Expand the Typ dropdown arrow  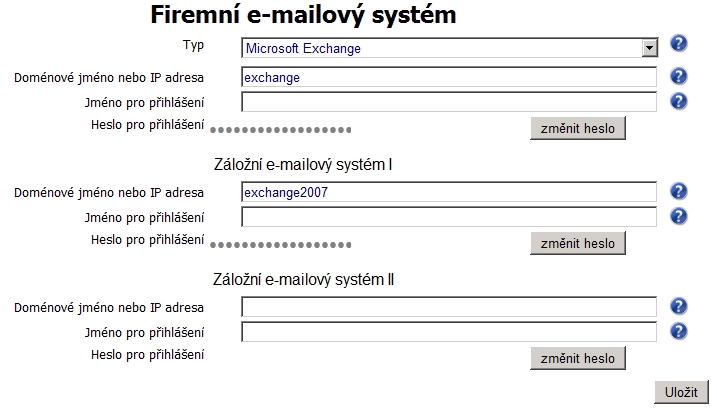click(x=649, y=48)
